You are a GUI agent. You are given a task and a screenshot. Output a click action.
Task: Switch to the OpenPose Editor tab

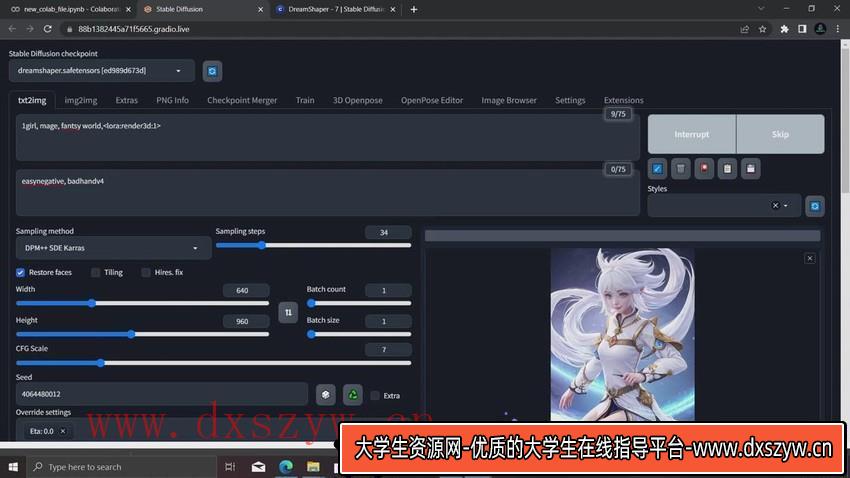432,100
